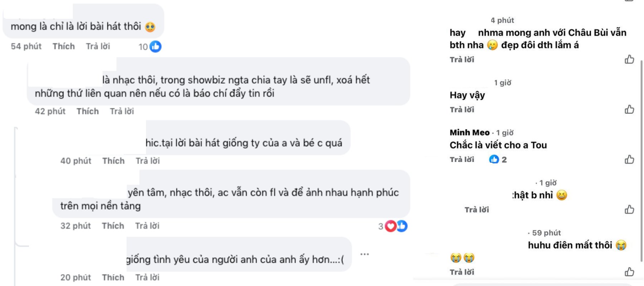
Task: Click the right panel scrollbar
Action: [x=641, y=161]
